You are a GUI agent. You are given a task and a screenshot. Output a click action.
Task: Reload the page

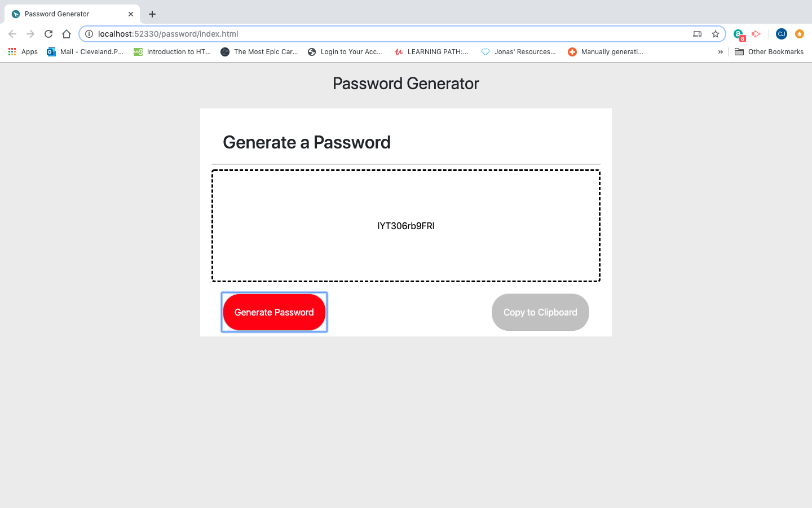48,33
